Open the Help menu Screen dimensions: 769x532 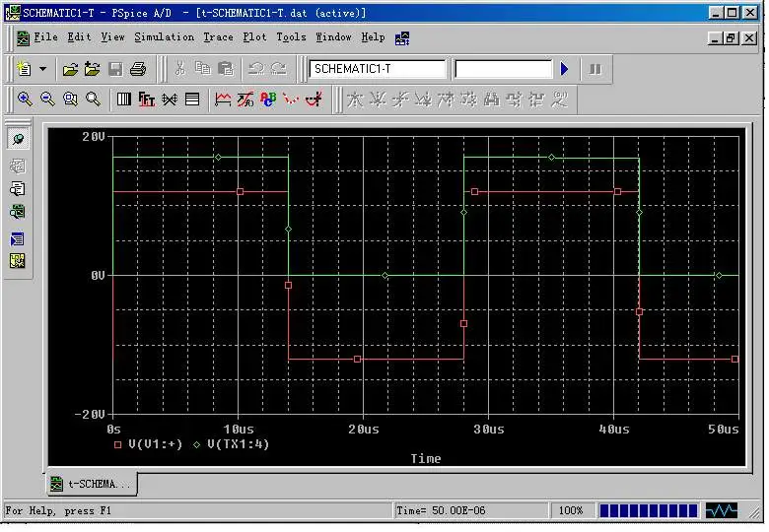[374, 37]
